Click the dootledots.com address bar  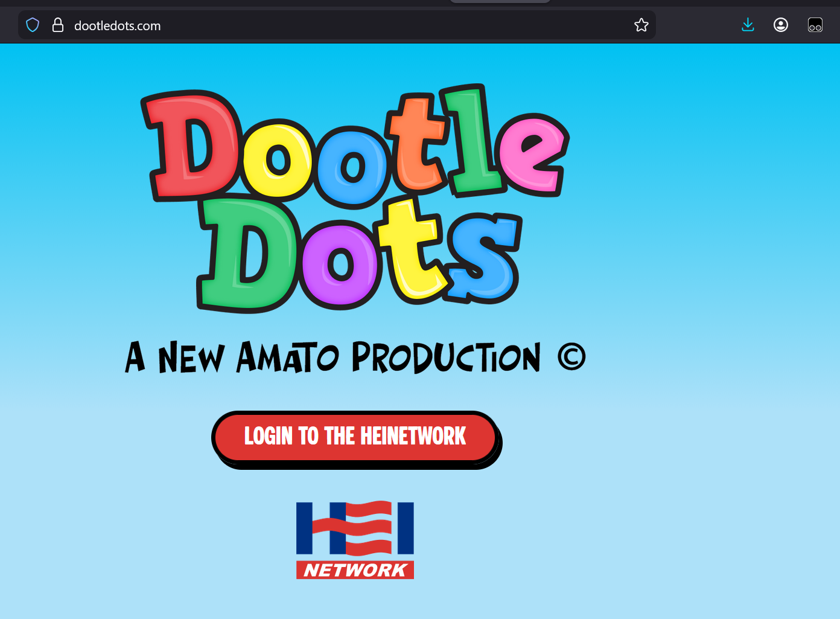click(337, 25)
